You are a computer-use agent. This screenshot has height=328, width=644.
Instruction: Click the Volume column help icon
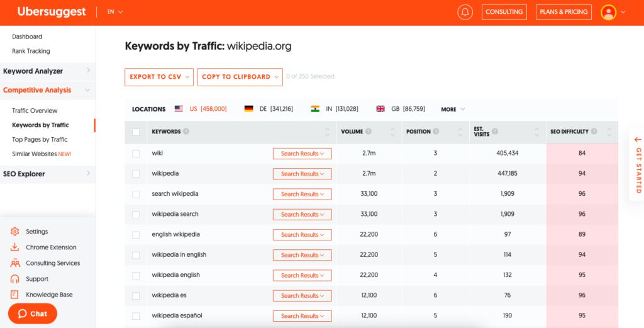369,132
